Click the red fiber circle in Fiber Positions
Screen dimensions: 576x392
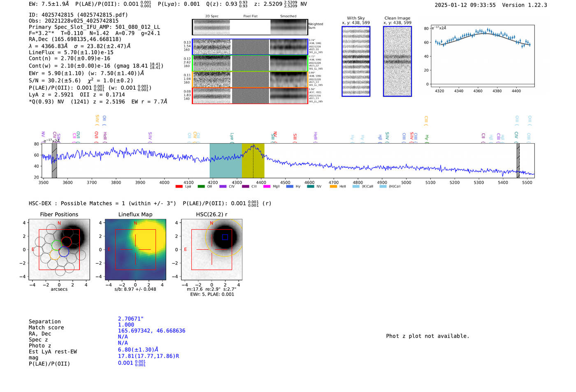(x=66, y=242)
